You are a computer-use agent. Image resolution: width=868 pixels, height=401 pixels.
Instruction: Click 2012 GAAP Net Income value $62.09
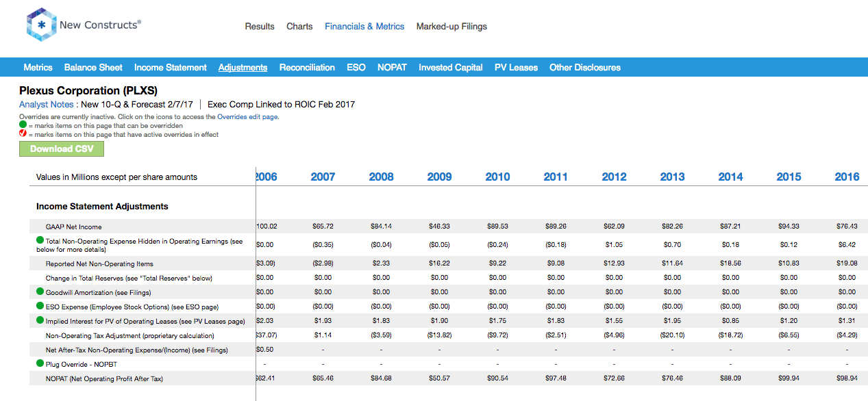click(614, 227)
